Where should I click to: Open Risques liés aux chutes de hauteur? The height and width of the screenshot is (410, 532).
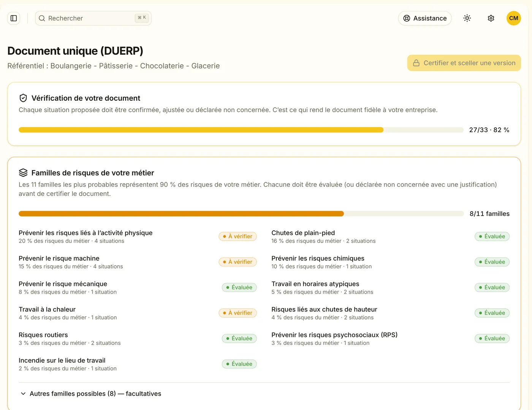pyautogui.click(x=391, y=313)
